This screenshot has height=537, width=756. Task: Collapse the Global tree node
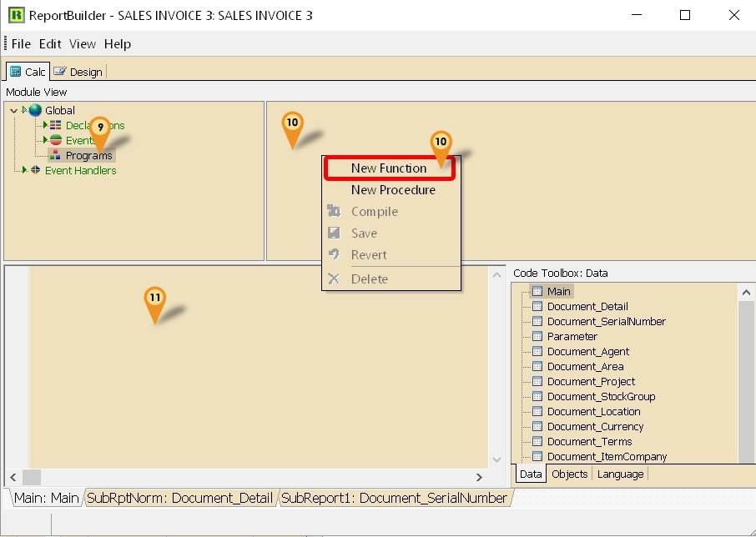(x=14, y=110)
